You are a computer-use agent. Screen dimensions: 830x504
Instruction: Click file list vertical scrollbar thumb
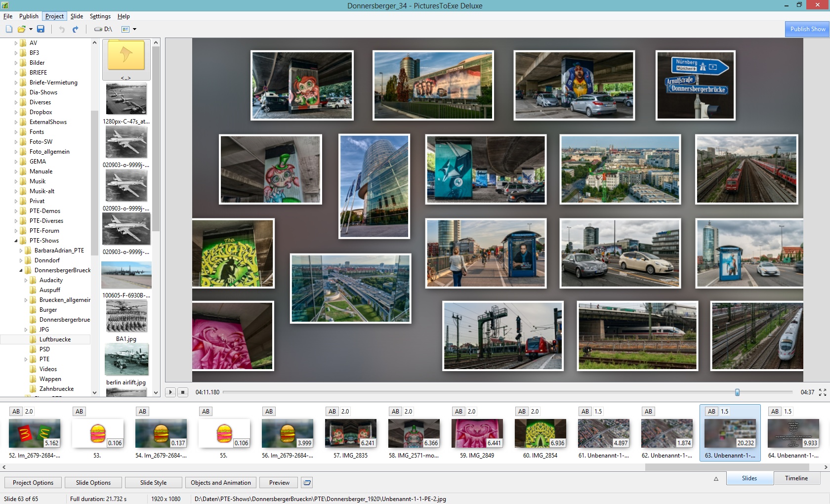click(156, 138)
